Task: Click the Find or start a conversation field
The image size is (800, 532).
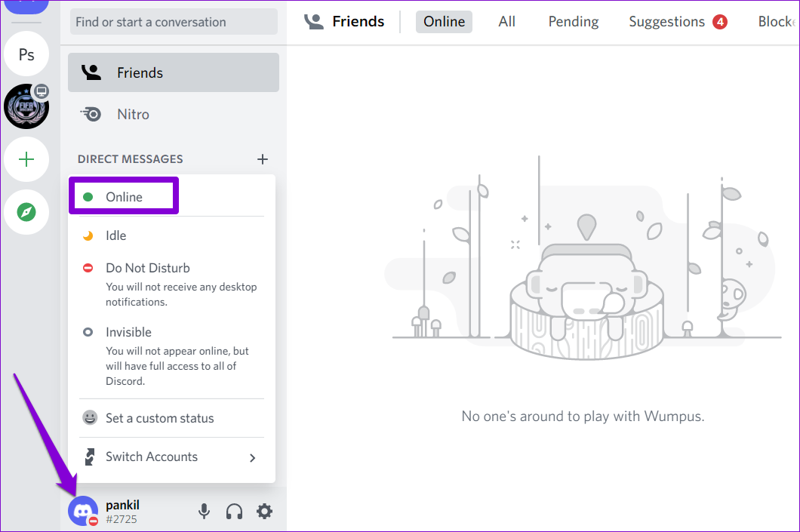Action: [x=174, y=22]
